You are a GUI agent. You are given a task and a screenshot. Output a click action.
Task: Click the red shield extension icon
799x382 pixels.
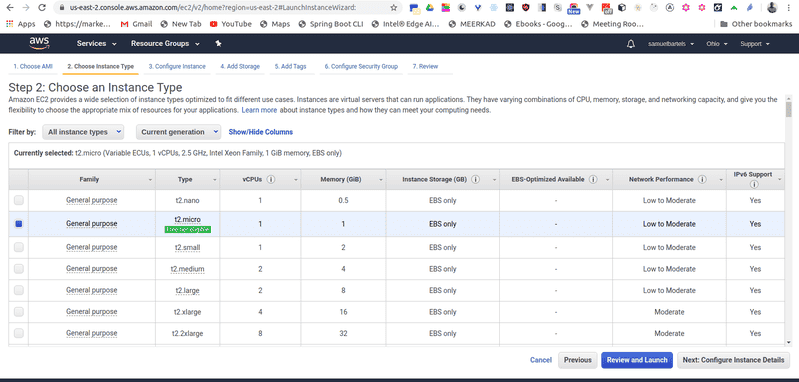tap(525, 8)
